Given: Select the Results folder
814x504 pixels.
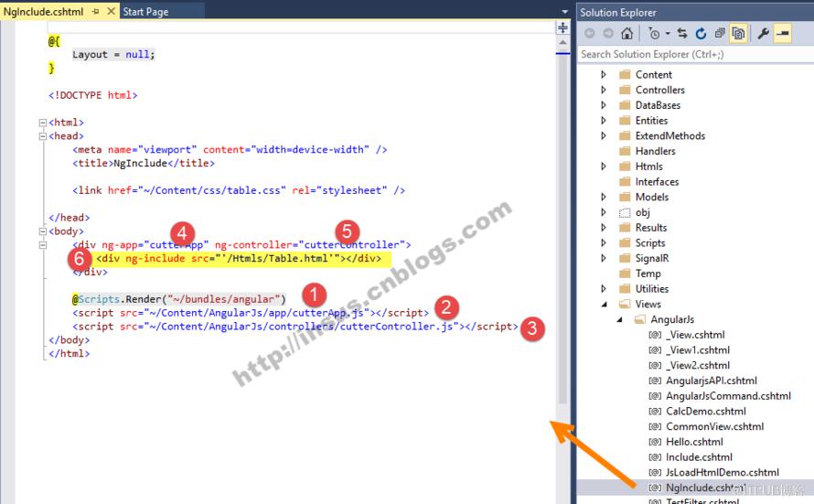Looking at the screenshot, I should pyautogui.click(x=651, y=228).
